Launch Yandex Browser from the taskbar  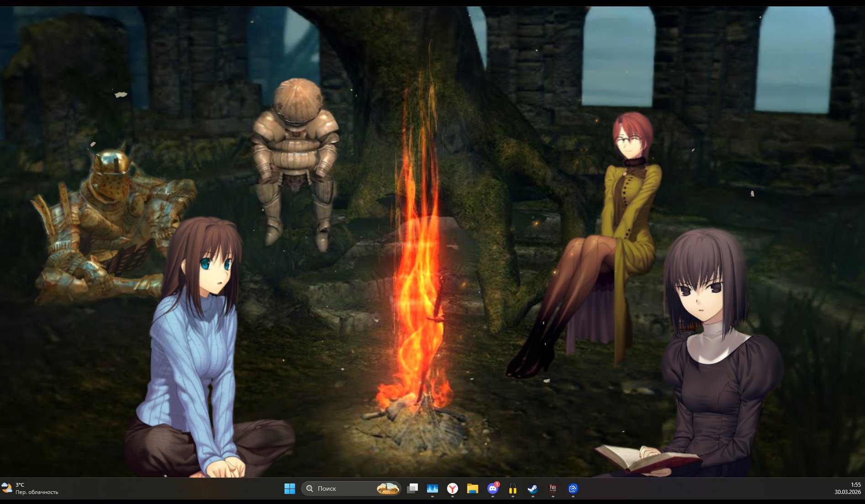[453, 489]
